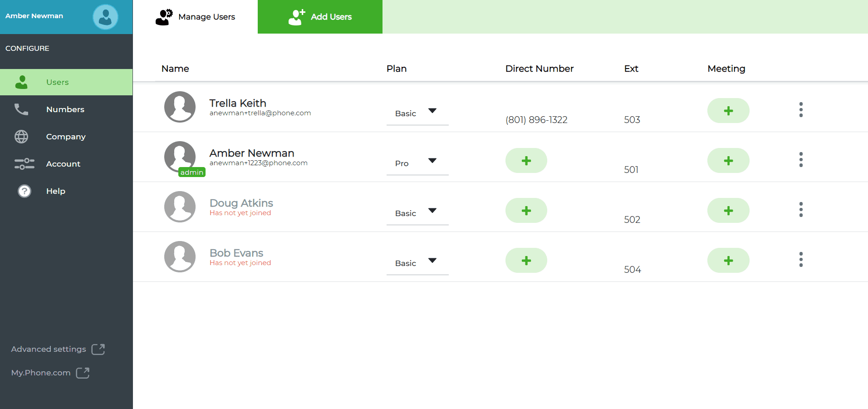Expand the Basic plan dropdown for Trella Keith
Screen dimensions: 868x409
(417, 113)
